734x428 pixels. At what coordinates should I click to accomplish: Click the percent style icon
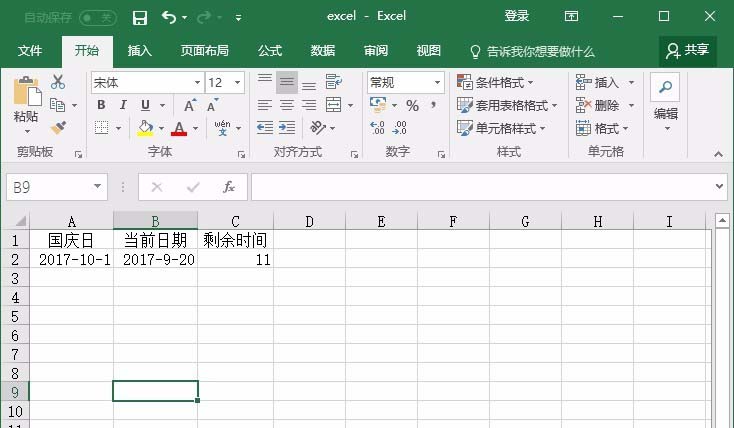tap(411, 105)
